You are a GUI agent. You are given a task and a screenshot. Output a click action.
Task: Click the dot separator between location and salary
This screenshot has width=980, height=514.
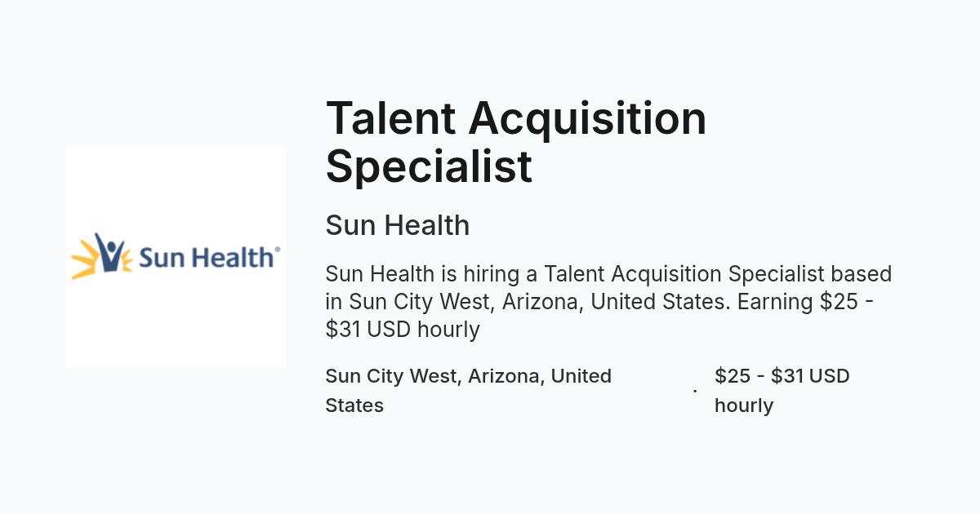[695, 391]
